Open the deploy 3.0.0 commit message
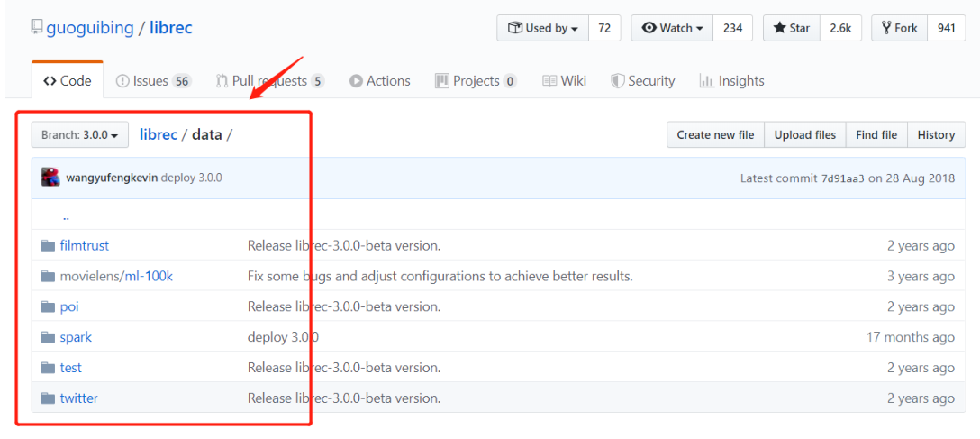This screenshot has height=439, width=980. [x=191, y=178]
